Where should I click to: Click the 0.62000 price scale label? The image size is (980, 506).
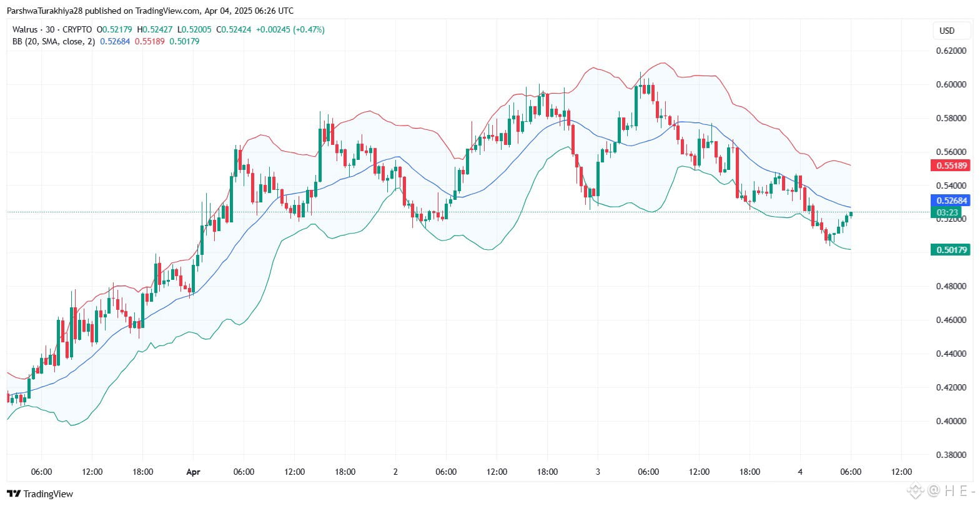pos(951,51)
